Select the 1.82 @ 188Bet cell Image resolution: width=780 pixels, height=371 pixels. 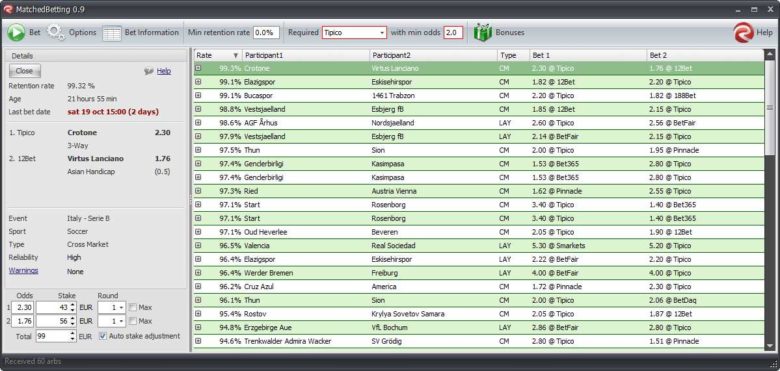[x=705, y=95]
